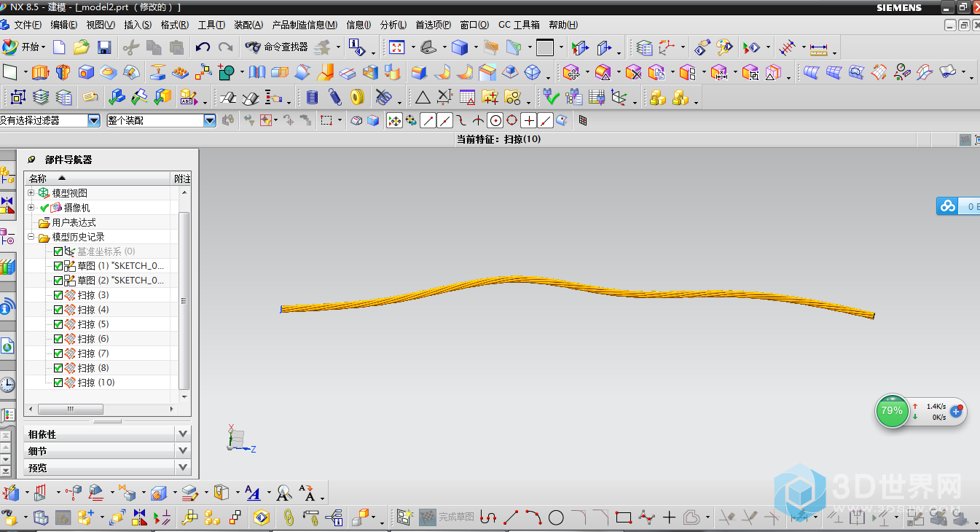This screenshot has width=980, height=532.
Task: Click the sketch Line tool in bottom toolbar
Action: click(511, 517)
